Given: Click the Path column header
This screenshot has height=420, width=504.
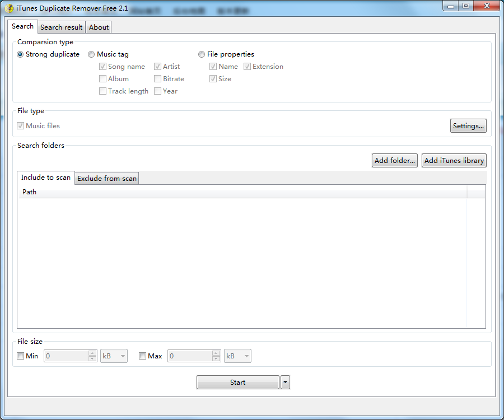Looking at the screenshot, I should [242, 192].
